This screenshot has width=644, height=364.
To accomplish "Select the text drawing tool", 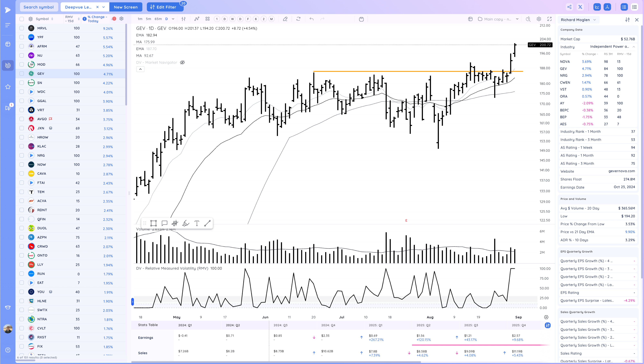I will [197, 223].
